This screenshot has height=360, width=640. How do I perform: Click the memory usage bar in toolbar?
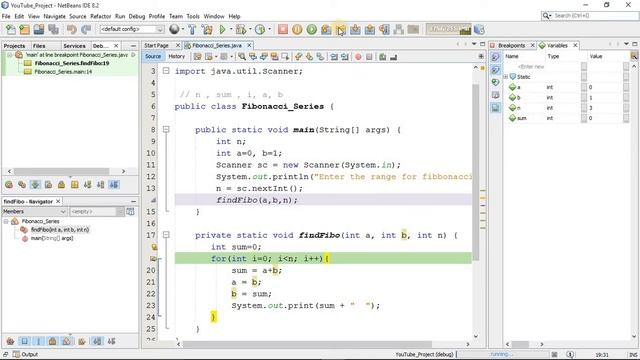(448, 29)
